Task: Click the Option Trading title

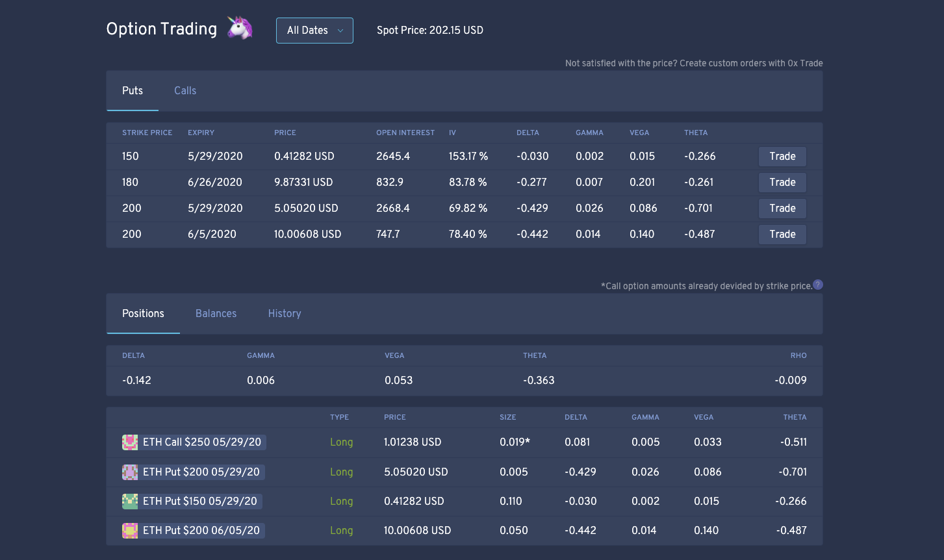Action: 162,29
